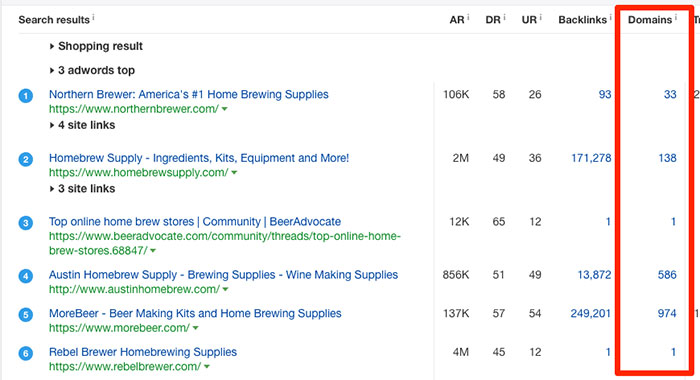Visit http://www.austinhomebrew.com/ URL
The width and height of the screenshot is (700, 380).
click(134, 290)
